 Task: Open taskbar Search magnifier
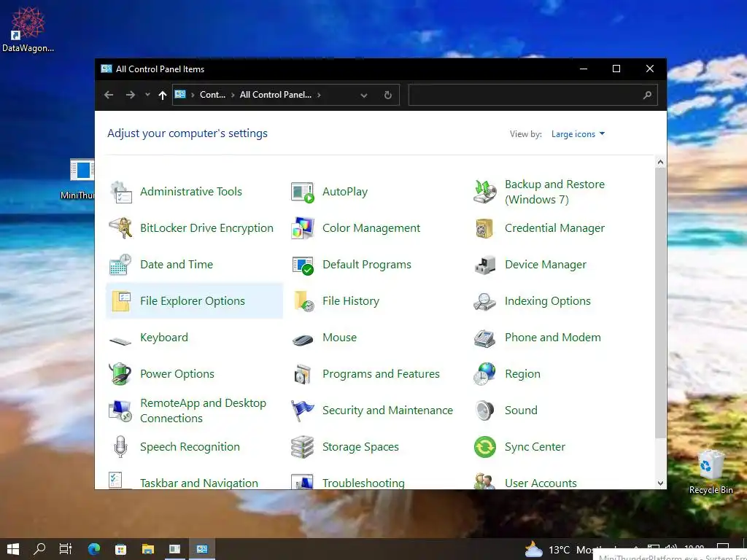click(39, 549)
